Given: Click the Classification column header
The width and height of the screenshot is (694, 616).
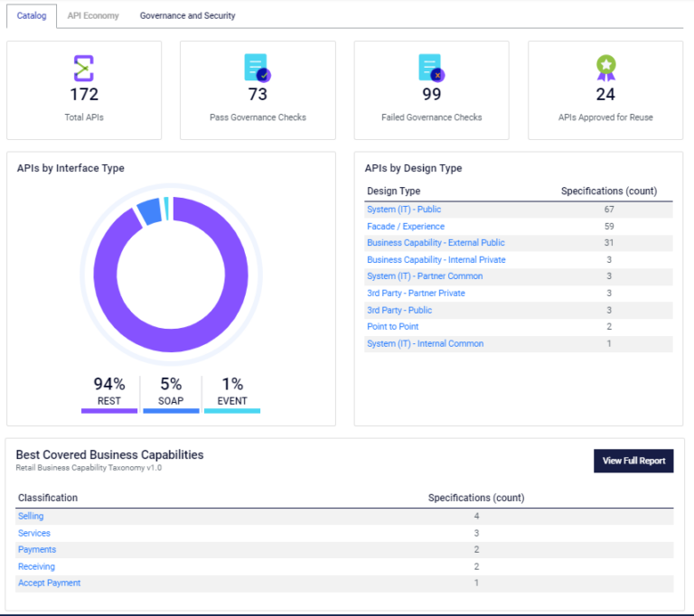Looking at the screenshot, I should (x=47, y=498).
